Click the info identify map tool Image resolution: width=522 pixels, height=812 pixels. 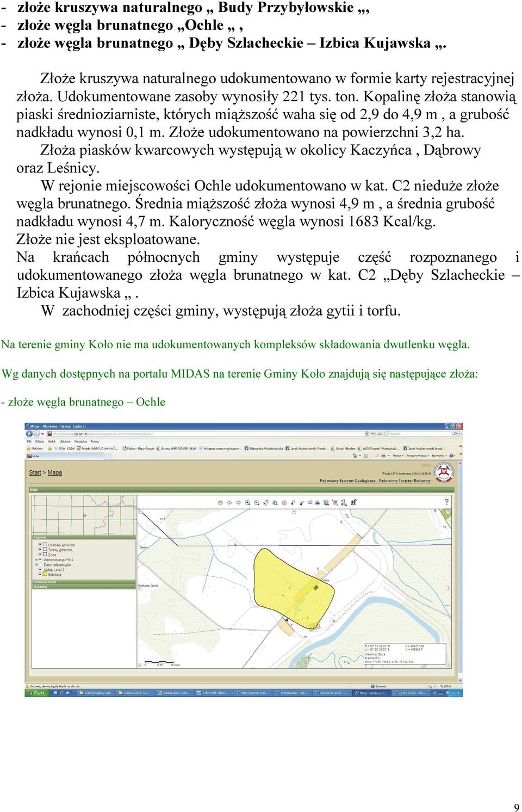[284, 502]
